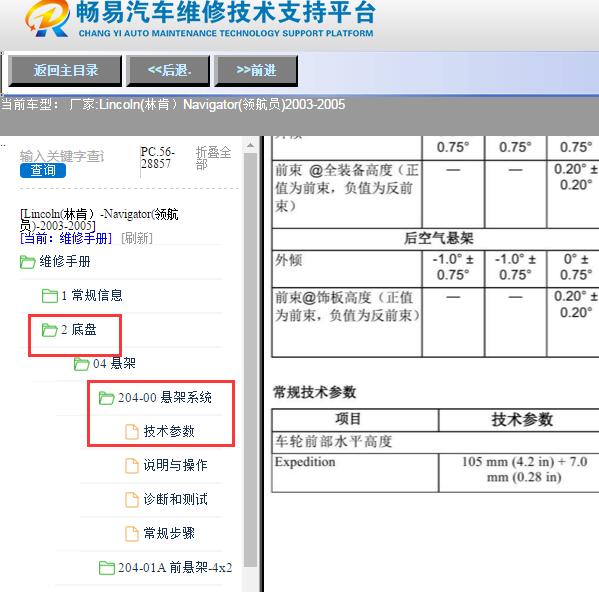Click the folder icon beside 1 常规信息
Viewport: 599px width, 592px height.
coord(50,296)
